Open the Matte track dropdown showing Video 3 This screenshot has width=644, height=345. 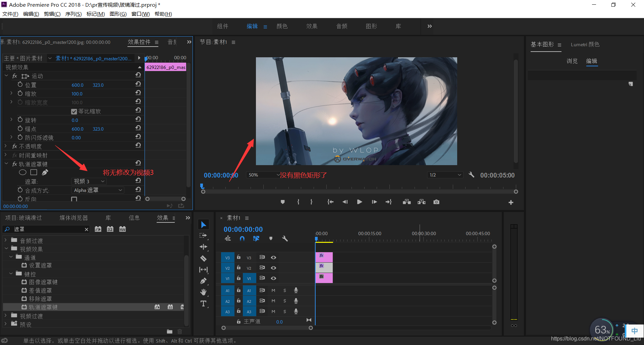pyautogui.click(x=89, y=181)
